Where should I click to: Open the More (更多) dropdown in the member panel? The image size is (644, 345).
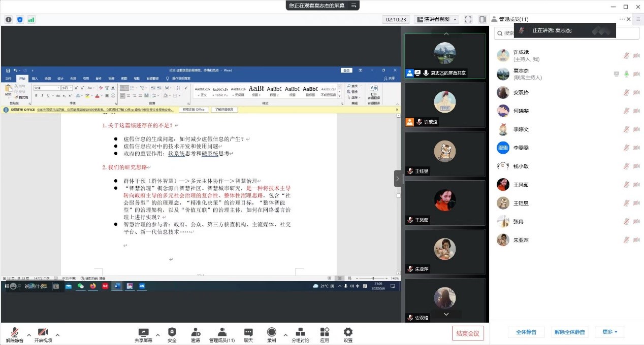[x=610, y=332]
